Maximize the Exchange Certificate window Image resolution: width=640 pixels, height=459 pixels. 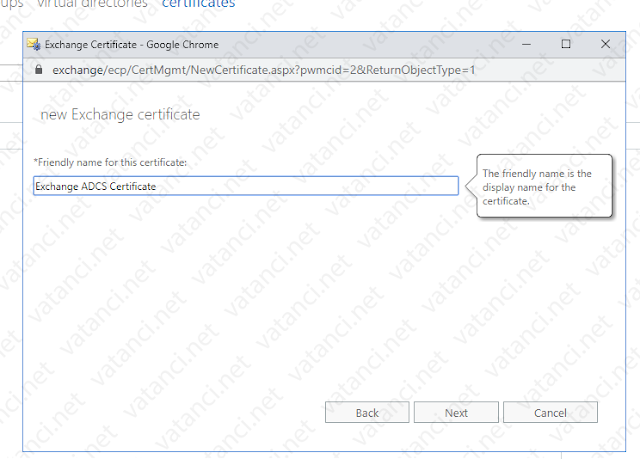[566, 44]
